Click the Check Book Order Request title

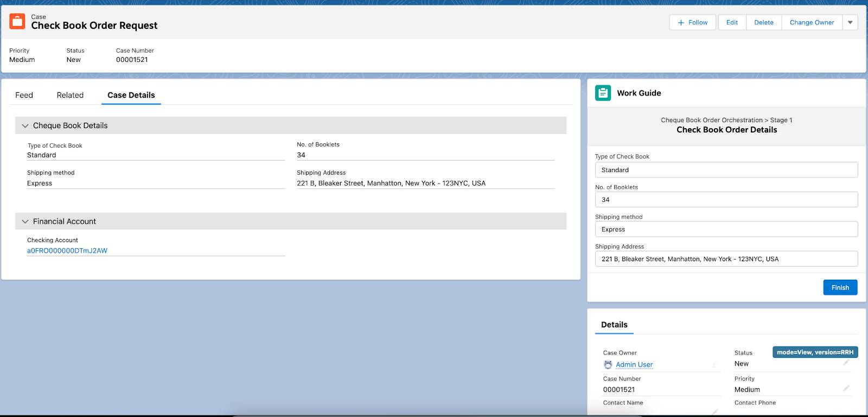pos(94,26)
